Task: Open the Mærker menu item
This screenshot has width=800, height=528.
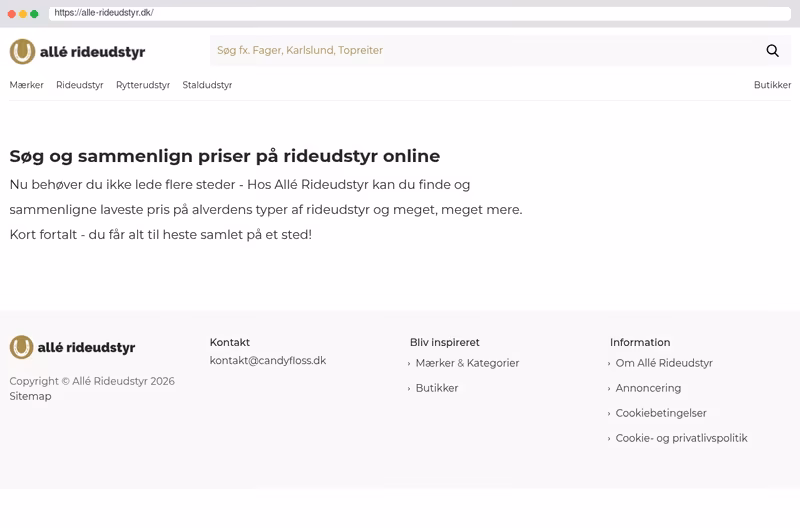Action: [27, 85]
